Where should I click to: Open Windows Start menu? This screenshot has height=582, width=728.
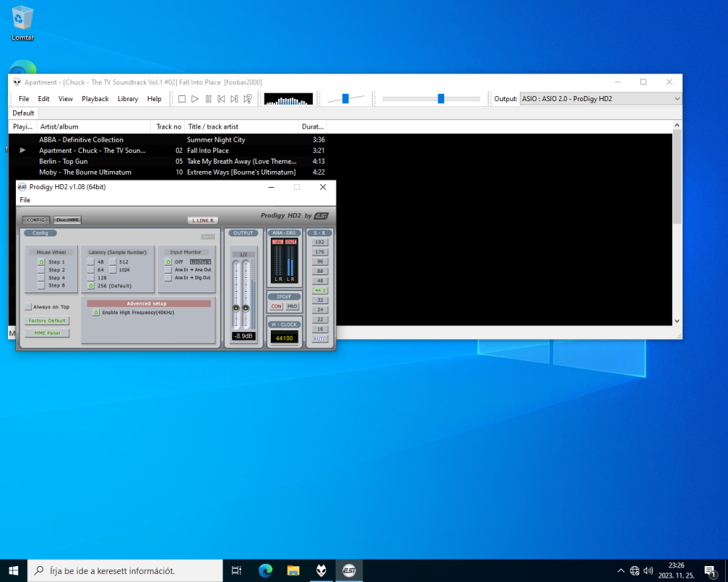point(13,570)
